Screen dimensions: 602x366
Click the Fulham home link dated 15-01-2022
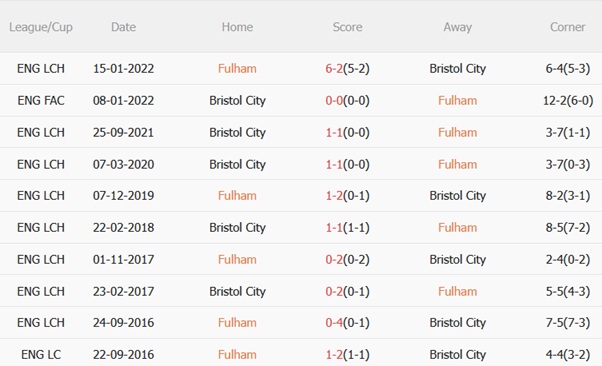[x=237, y=69]
